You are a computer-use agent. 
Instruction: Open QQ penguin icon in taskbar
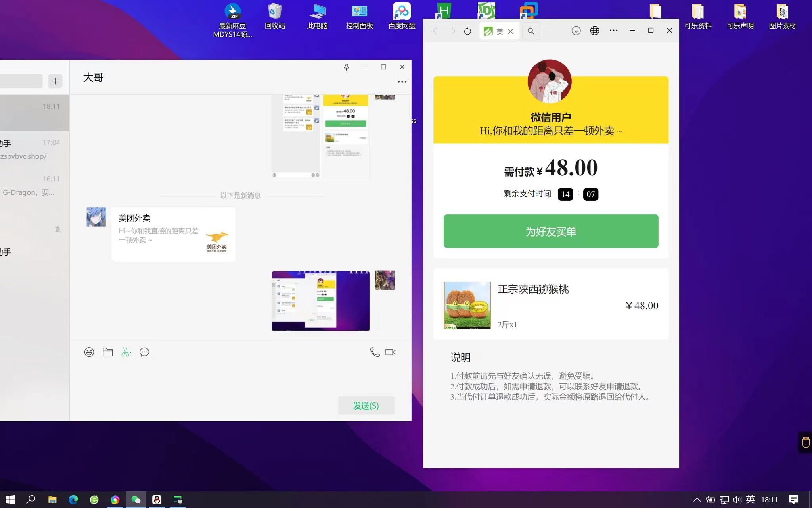[157, 500]
